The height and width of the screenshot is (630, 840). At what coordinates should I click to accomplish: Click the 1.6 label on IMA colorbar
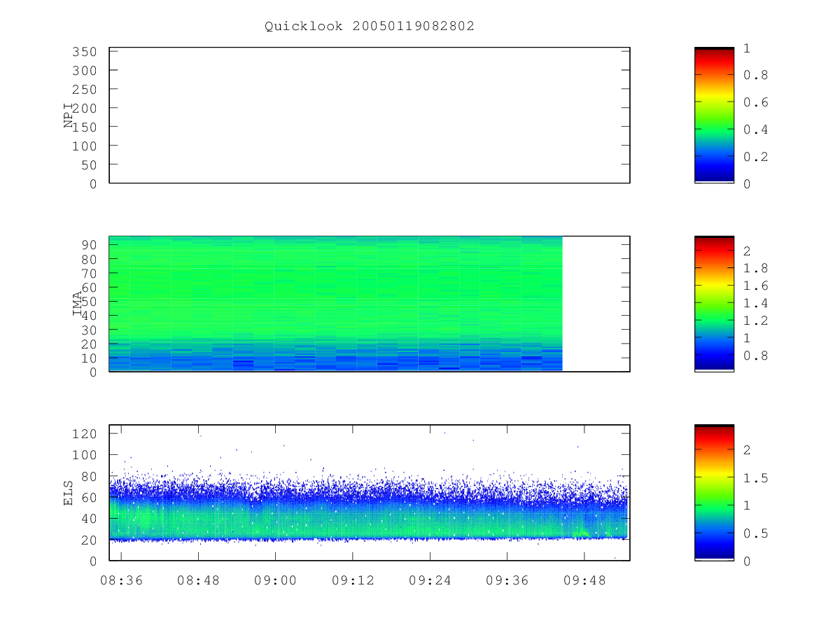[755, 286]
